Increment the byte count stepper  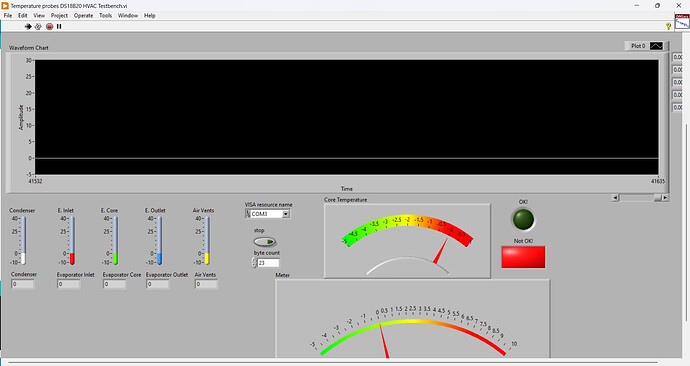(254, 260)
